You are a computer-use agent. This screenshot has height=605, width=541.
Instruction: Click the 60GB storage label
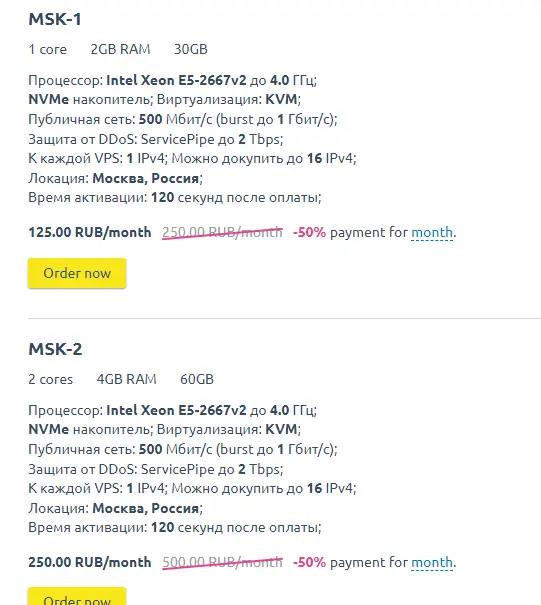(197, 379)
